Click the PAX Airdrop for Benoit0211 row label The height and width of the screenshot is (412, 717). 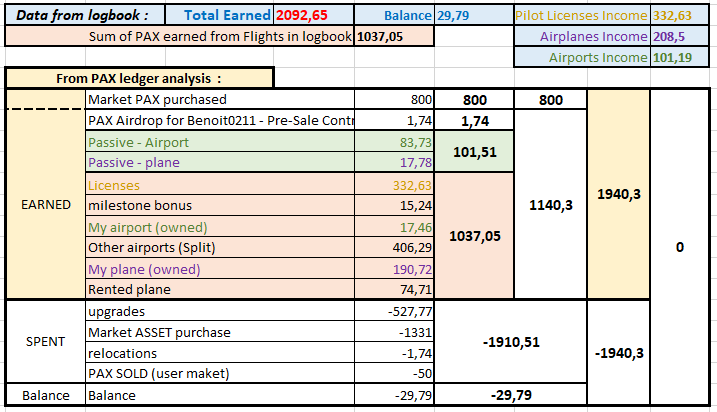click(x=219, y=121)
